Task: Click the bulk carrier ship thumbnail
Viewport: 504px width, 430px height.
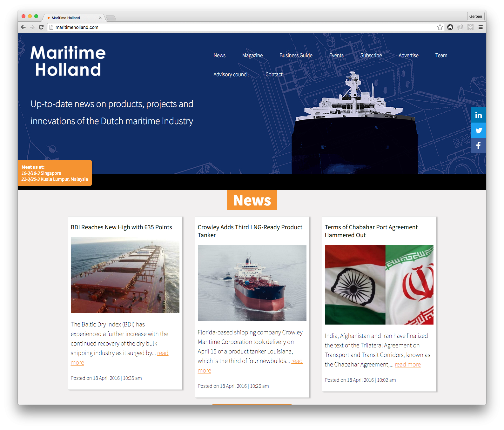Action: [125, 275]
